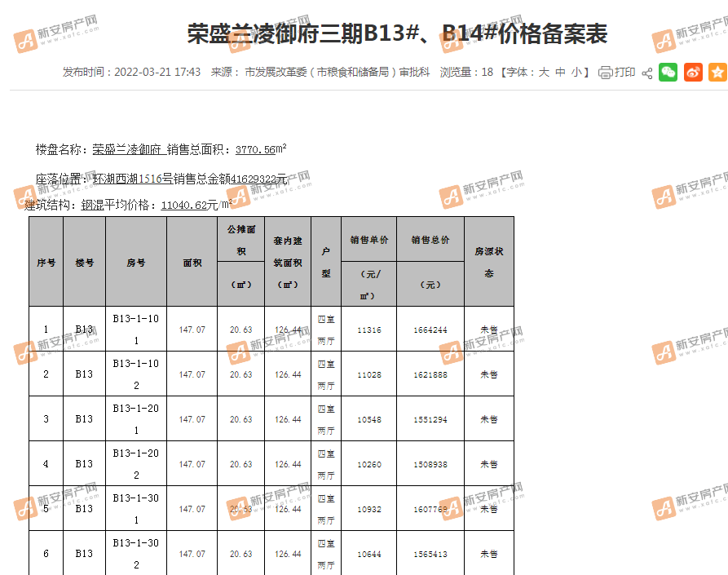The height and width of the screenshot is (575, 728).
Task: Click serial number 6 in the table
Action: [46, 554]
